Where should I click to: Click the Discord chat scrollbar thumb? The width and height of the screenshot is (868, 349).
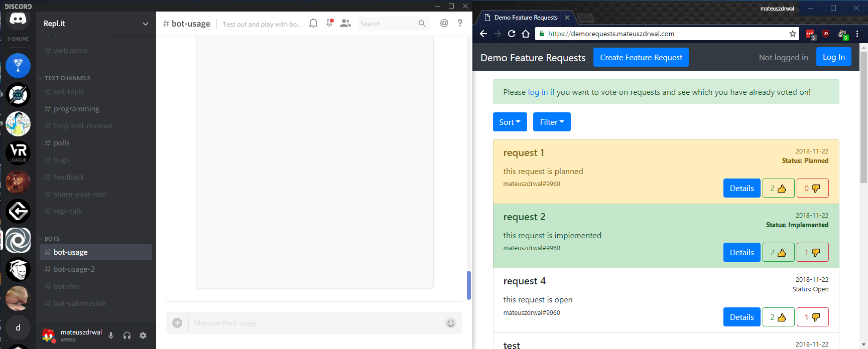(x=469, y=285)
